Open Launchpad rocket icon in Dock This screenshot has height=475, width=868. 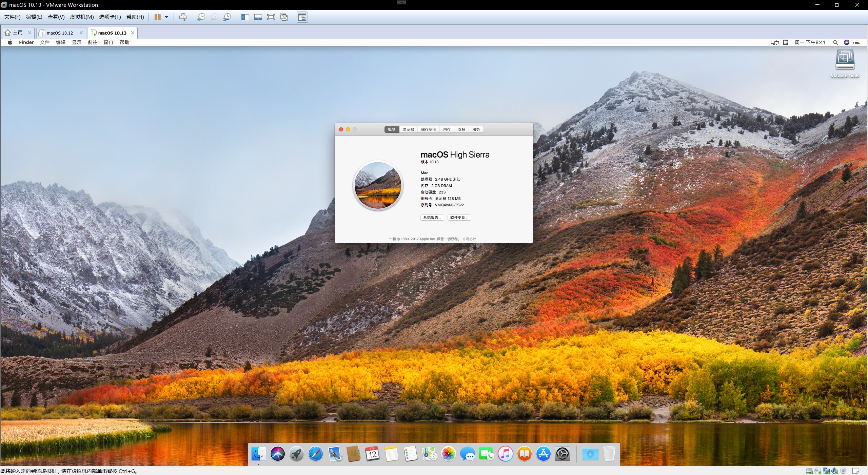point(297,454)
